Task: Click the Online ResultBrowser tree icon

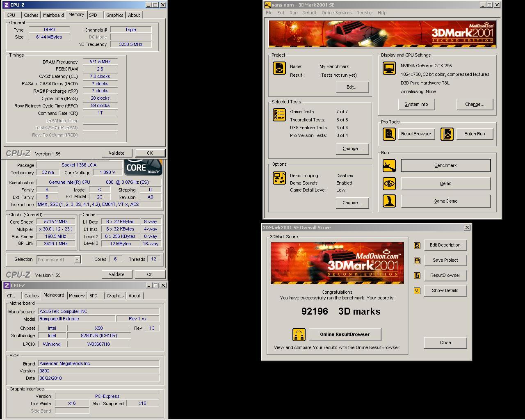Action: coord(299,335)
